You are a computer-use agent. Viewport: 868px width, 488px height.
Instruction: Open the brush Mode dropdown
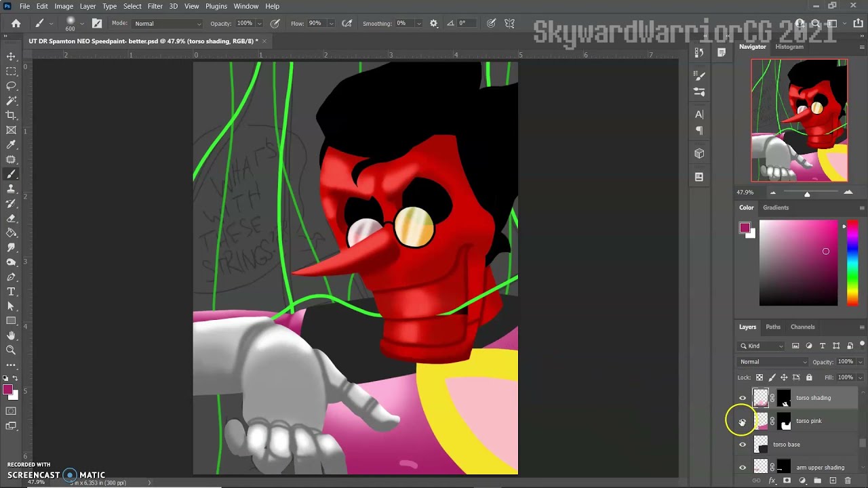(167, 24)
